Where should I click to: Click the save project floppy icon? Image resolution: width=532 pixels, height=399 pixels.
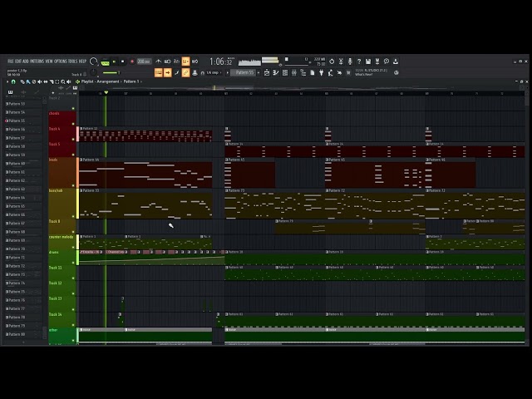(368, 62)
